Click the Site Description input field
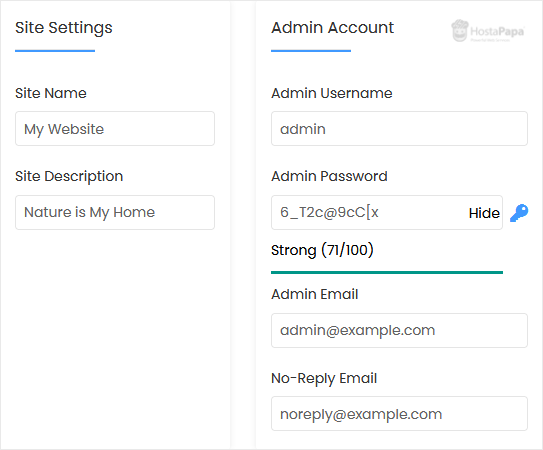 (115, 212)
